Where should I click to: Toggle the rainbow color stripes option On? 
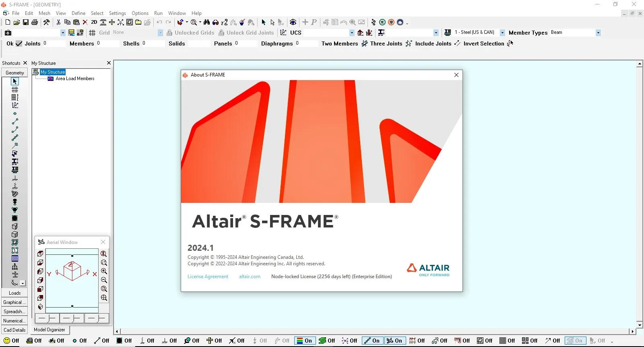coord(304,341)
